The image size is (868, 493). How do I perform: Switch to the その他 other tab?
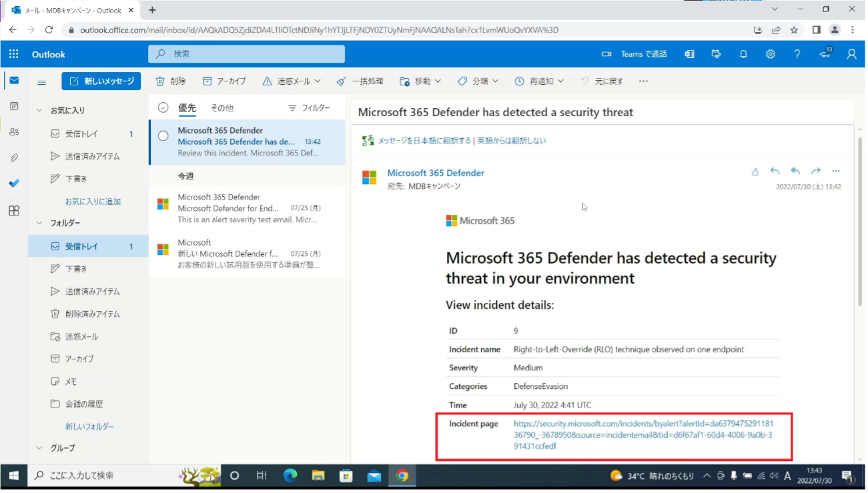pyautogui.click(x=222, y=108)
